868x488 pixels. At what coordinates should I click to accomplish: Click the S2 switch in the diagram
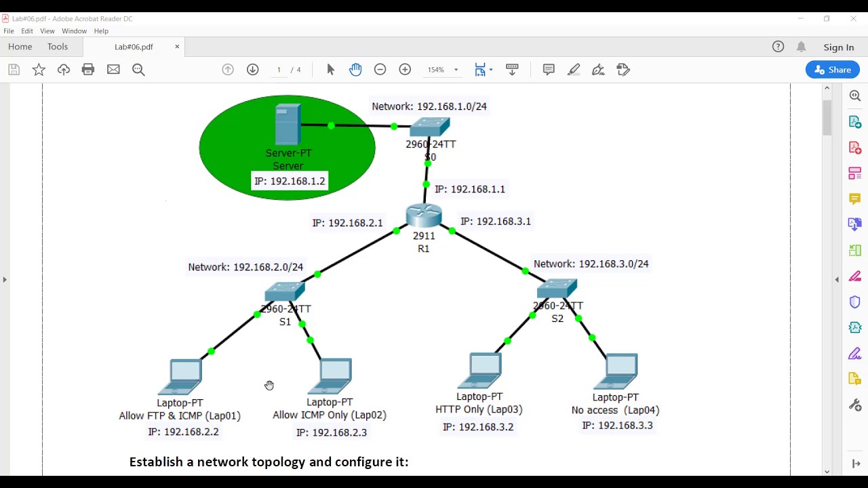(x=557, y=289)
